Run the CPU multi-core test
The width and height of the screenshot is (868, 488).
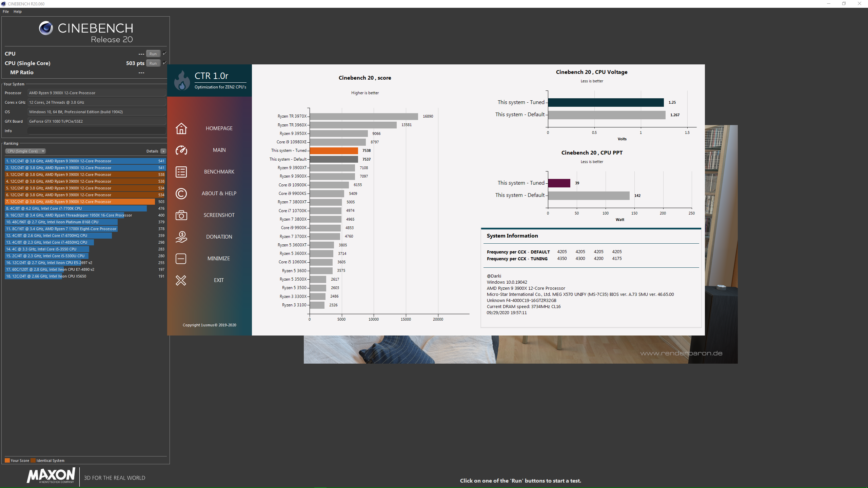pos(153,54)
